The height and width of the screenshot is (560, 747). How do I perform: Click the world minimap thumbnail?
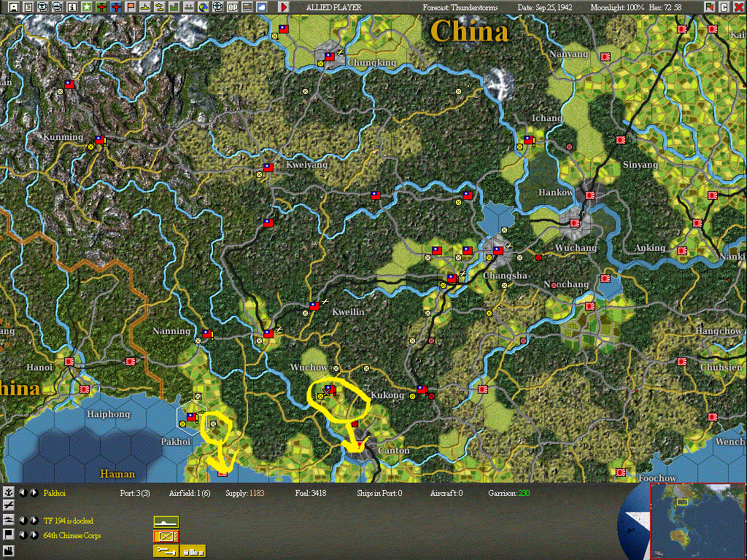[697, 521]
